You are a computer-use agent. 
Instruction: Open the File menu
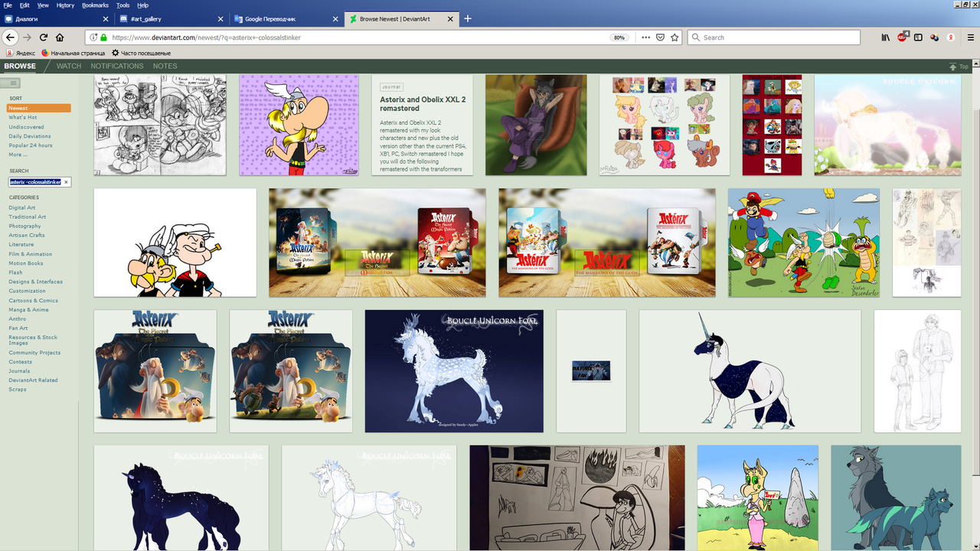click(x=8, y=5)
